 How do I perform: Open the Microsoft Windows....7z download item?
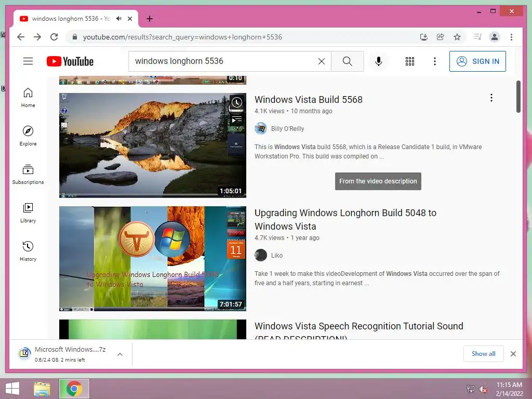(64, 354)
